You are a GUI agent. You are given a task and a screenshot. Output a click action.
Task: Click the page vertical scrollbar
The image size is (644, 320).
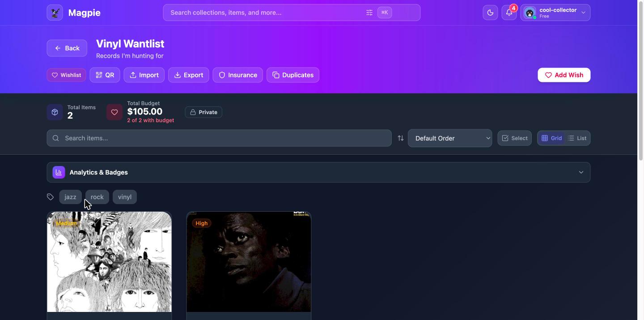[x=640, y=81]
